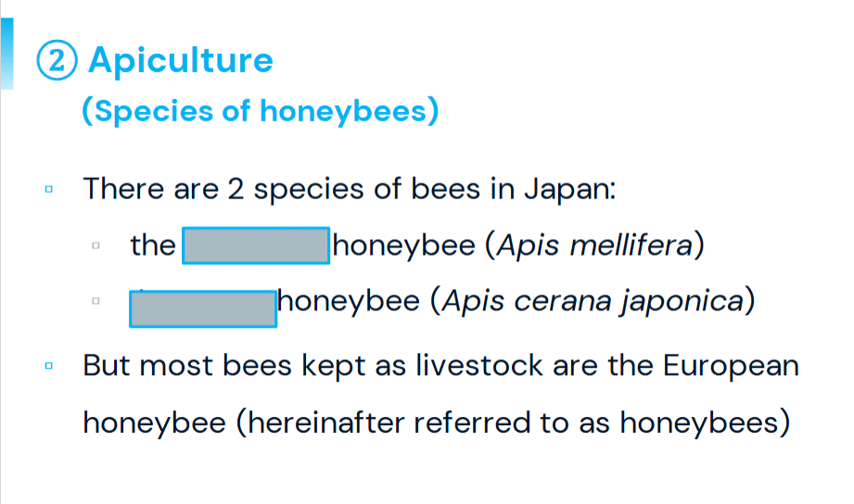
Task: Click 'honeybee' after the first gray box
Action: click(404, 246)
